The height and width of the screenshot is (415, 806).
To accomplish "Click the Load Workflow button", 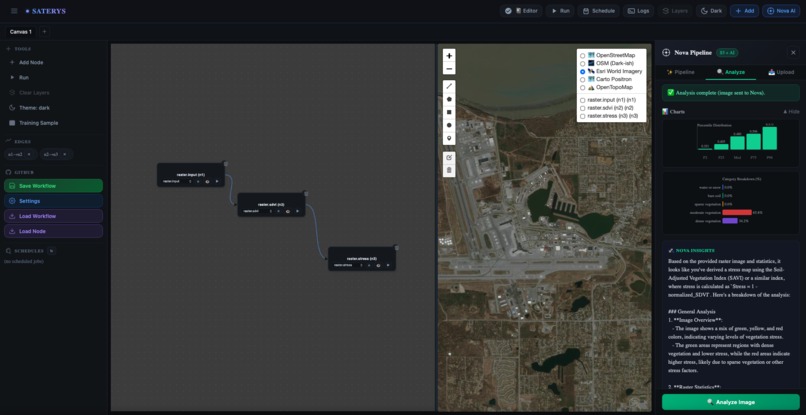I will click(x=53, y=216).
